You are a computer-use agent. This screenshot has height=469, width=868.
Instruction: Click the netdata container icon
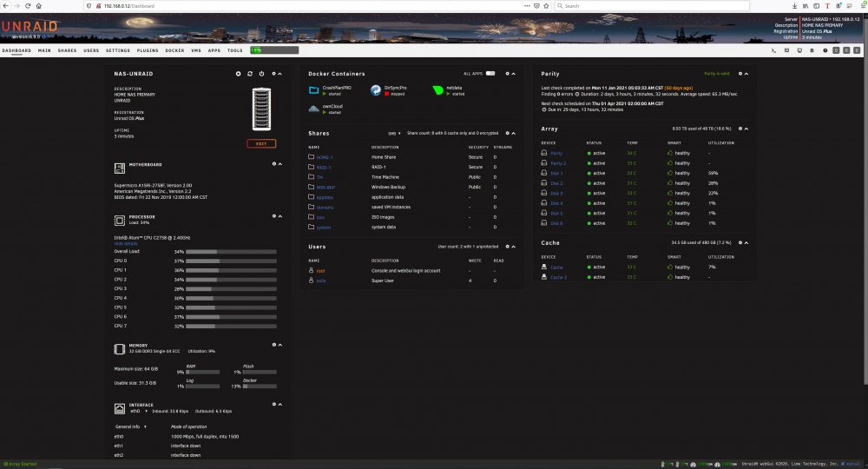click(x=437, y=90)
